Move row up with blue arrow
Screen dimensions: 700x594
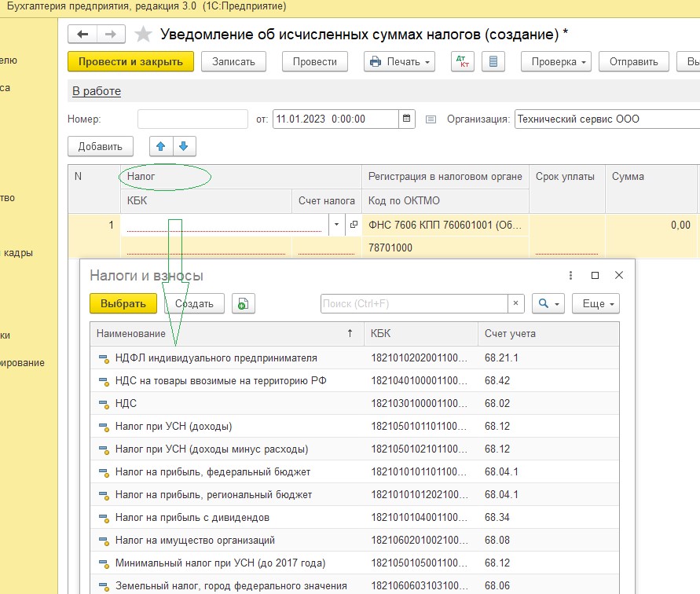(x=161, y=146)
